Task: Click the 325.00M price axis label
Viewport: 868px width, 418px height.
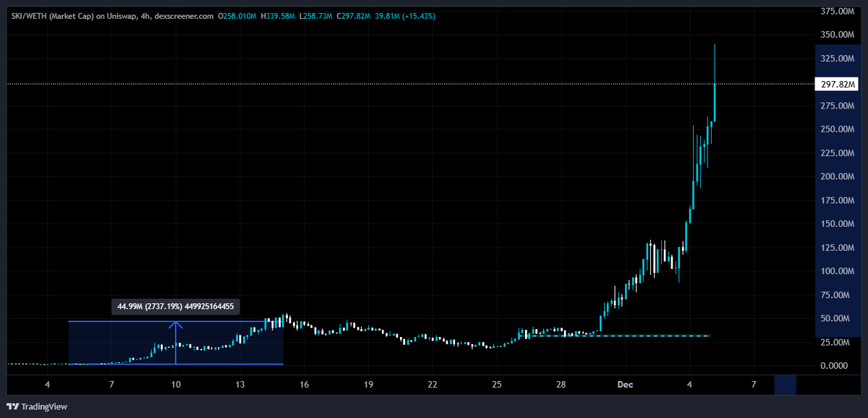Action: pos(838,59)
